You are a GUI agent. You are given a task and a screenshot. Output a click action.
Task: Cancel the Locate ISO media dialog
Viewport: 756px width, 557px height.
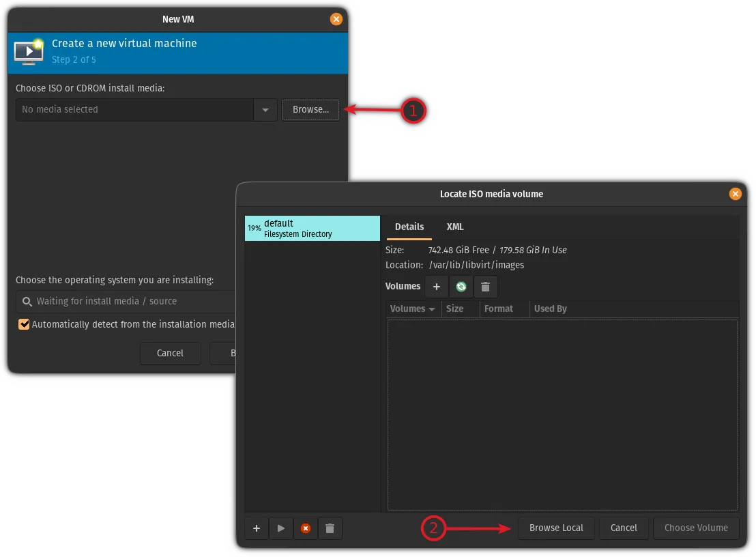point(624,528)
